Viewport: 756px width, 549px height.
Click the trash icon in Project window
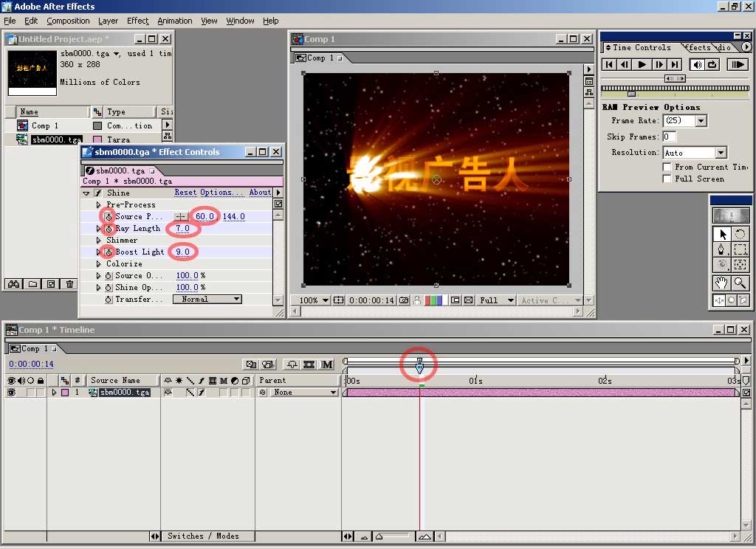coord(69,284)
